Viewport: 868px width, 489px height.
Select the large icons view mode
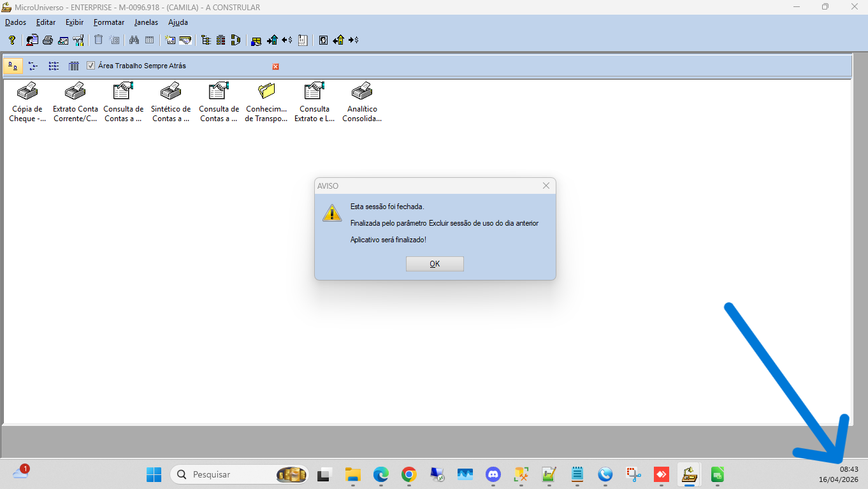click(13, 66)
